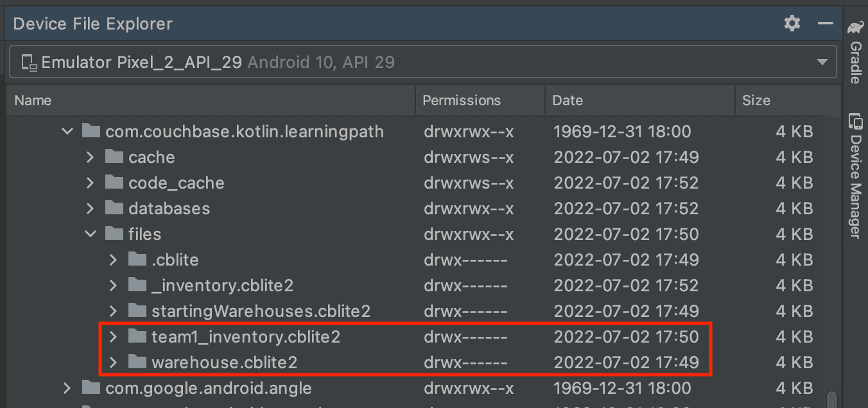Hide the Device File Explorer panel
The height and width of the screenshot is (408, 868).
click(x=825, y=24)
